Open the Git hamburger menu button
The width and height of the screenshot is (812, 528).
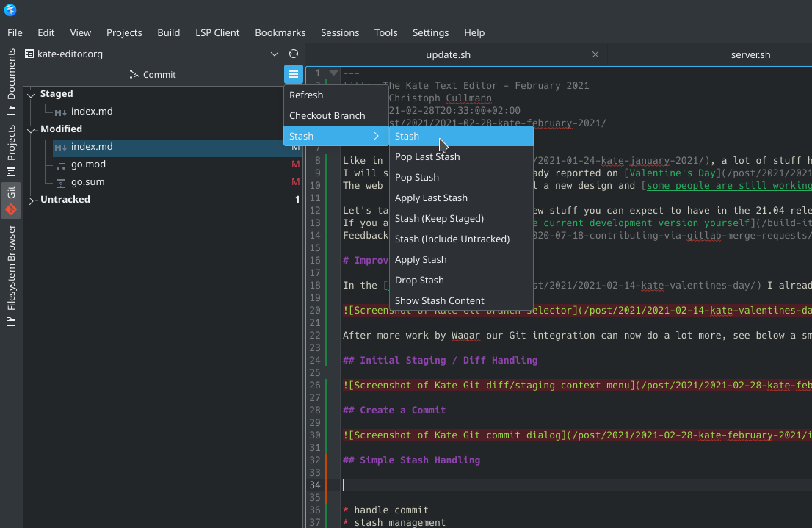click(x=294, y=74)
